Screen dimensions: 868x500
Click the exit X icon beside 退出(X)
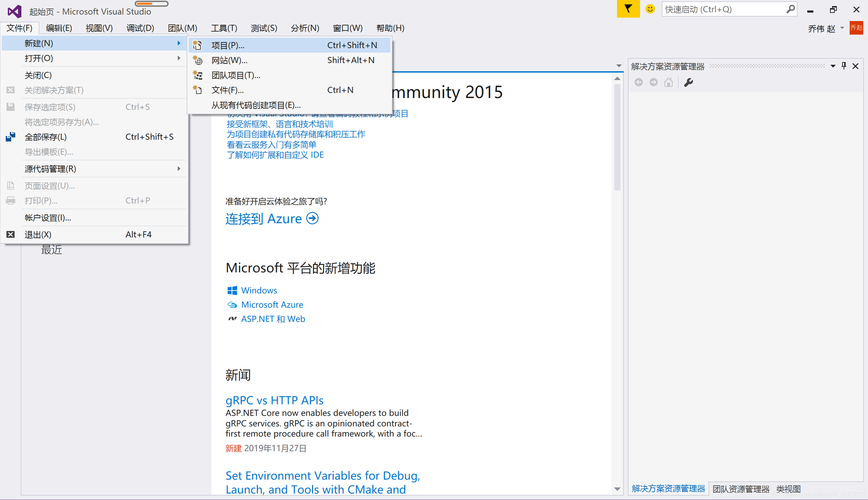(11, 234)
